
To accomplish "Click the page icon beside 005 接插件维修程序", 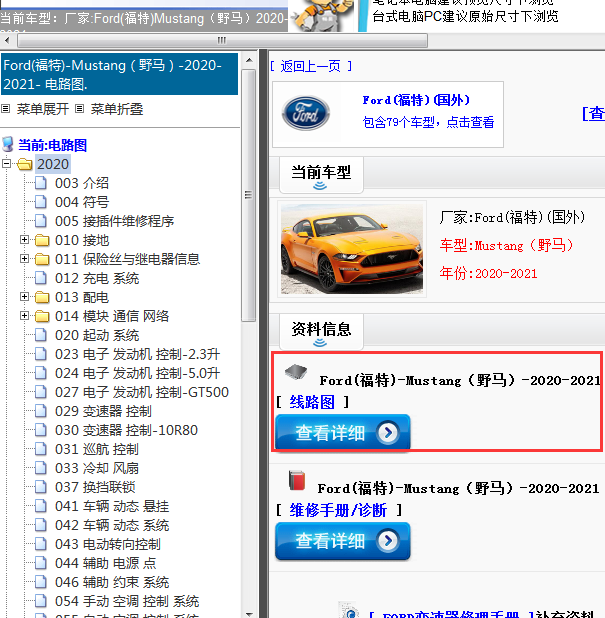I will click(x=41, y=221).
